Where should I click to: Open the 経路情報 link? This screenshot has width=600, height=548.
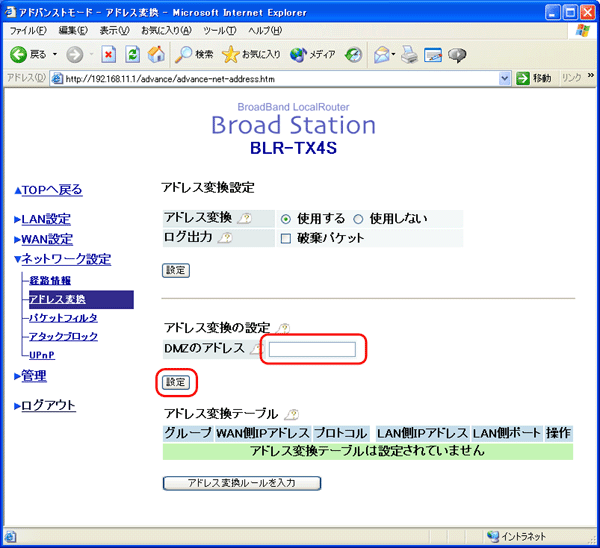[x=50, y=281]
